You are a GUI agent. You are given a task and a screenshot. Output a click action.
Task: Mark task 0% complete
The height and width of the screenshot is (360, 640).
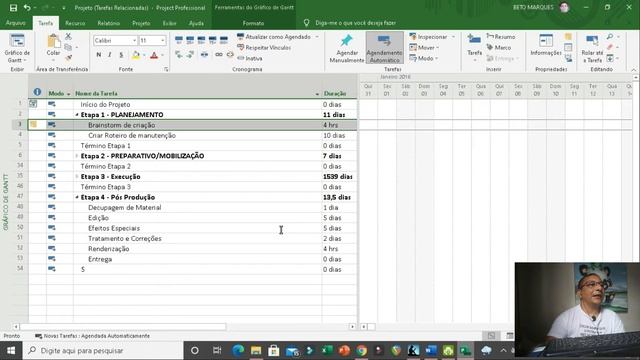click(179, 40)
